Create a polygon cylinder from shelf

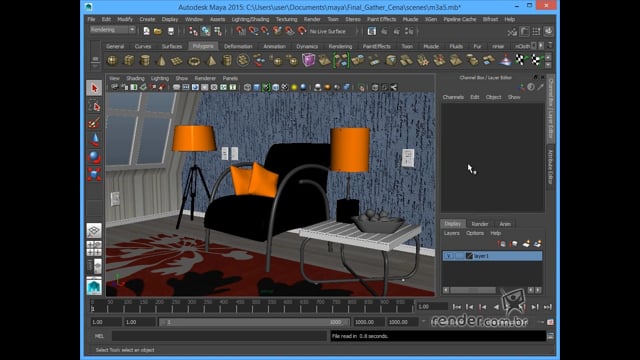(145, 61)
